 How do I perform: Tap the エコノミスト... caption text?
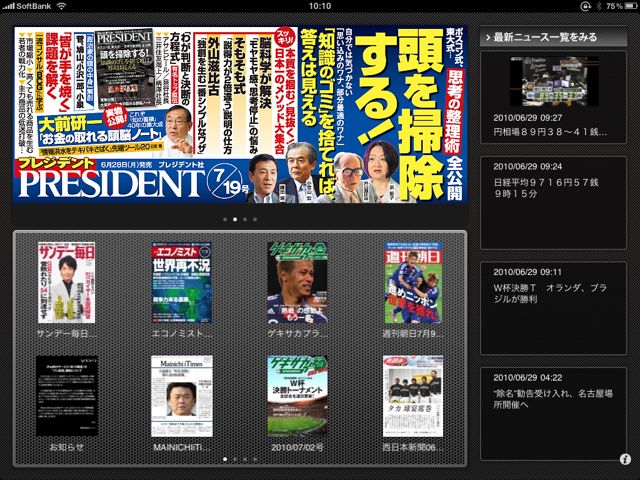[182, 333]
